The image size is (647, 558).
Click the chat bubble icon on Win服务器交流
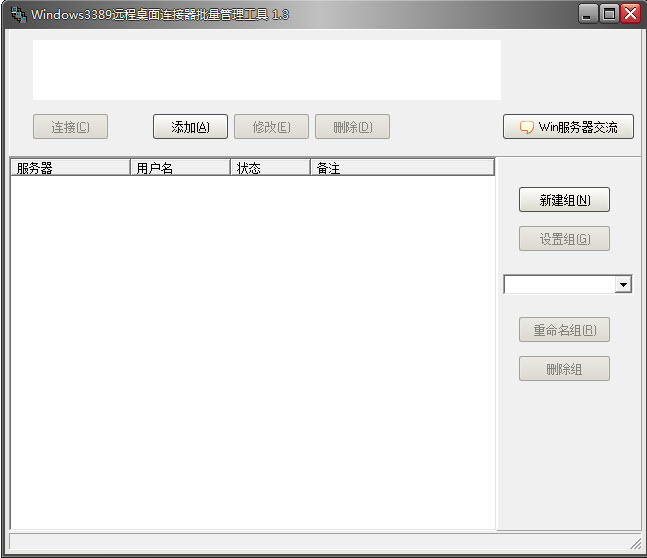pyautogui.click(x=527, y=127)
